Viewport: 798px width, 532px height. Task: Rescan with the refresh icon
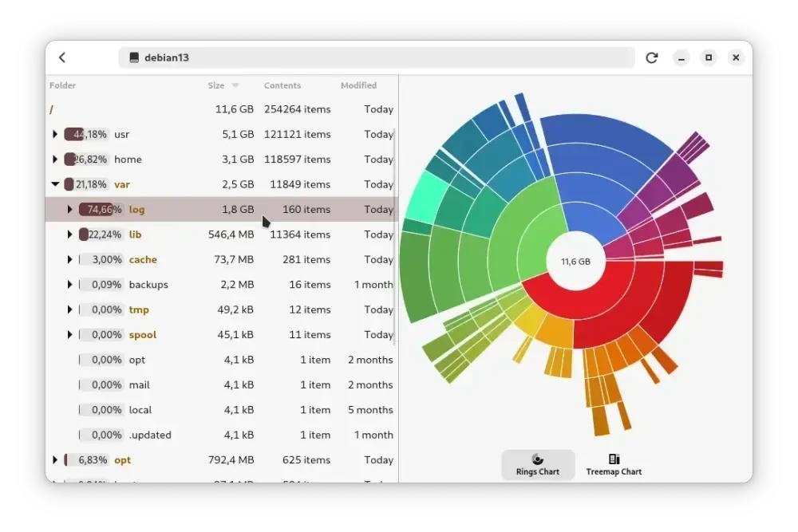click(651, 57)
